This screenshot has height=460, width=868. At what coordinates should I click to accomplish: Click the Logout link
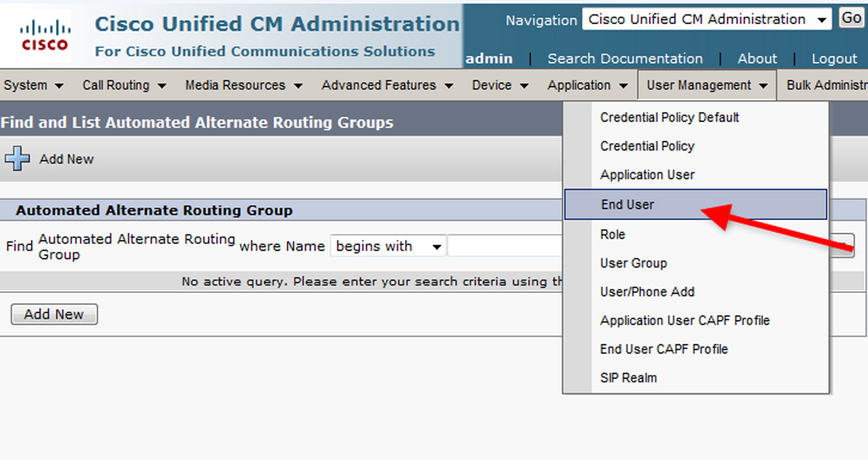pyautogui.click(x=834, y=58)
